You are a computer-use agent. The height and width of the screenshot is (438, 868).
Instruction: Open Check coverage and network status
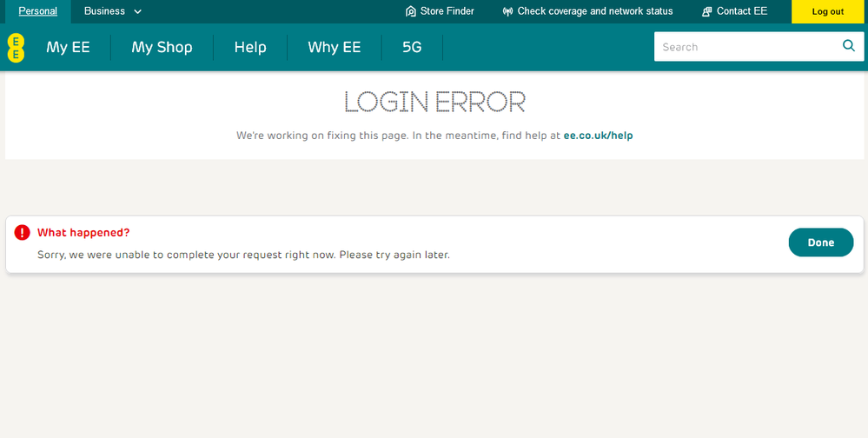click(x=588, y=11)
